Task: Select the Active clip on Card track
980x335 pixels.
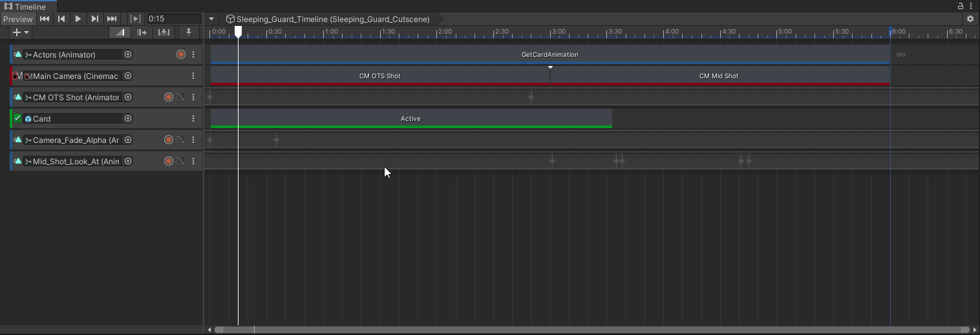Action: pyautogui.click(x=411, y=118)
